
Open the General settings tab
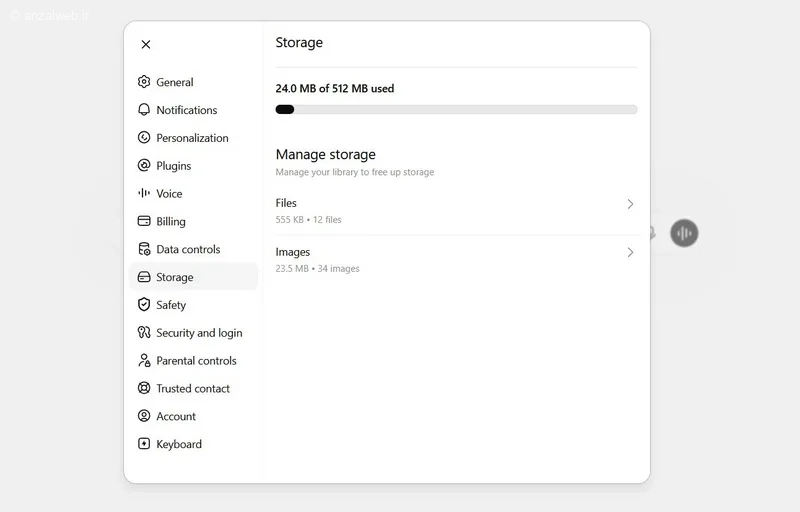pyautogui.click(x=174, y=82)
